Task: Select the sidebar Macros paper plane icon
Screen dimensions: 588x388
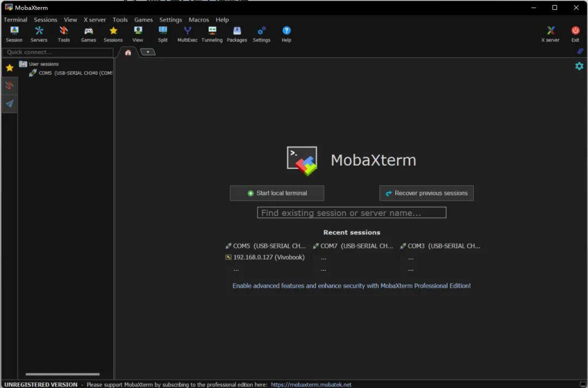Action: [x=9, y=104]
